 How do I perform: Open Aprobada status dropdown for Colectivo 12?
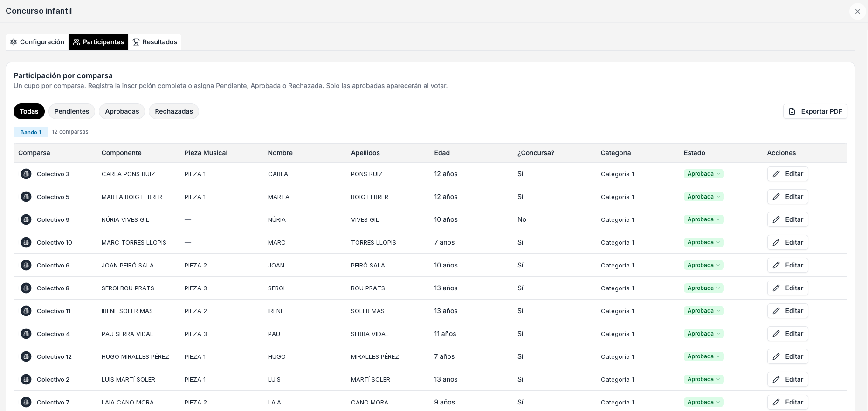click(703, 356)
